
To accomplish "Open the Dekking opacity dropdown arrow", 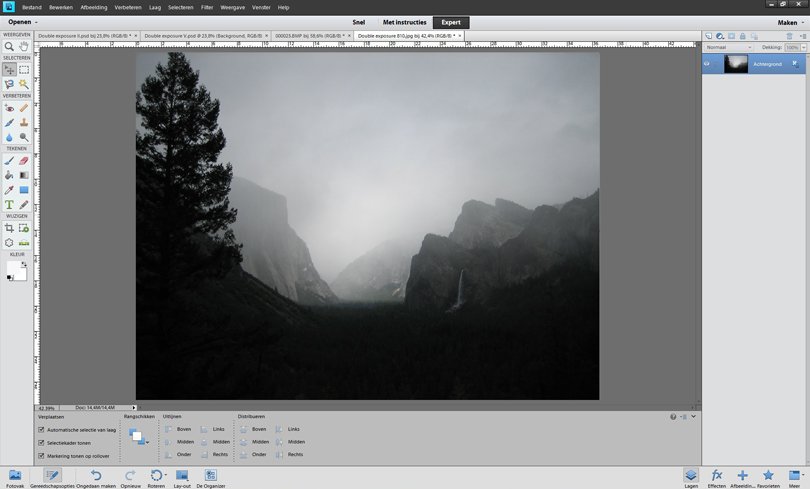I will click(803, 48).
